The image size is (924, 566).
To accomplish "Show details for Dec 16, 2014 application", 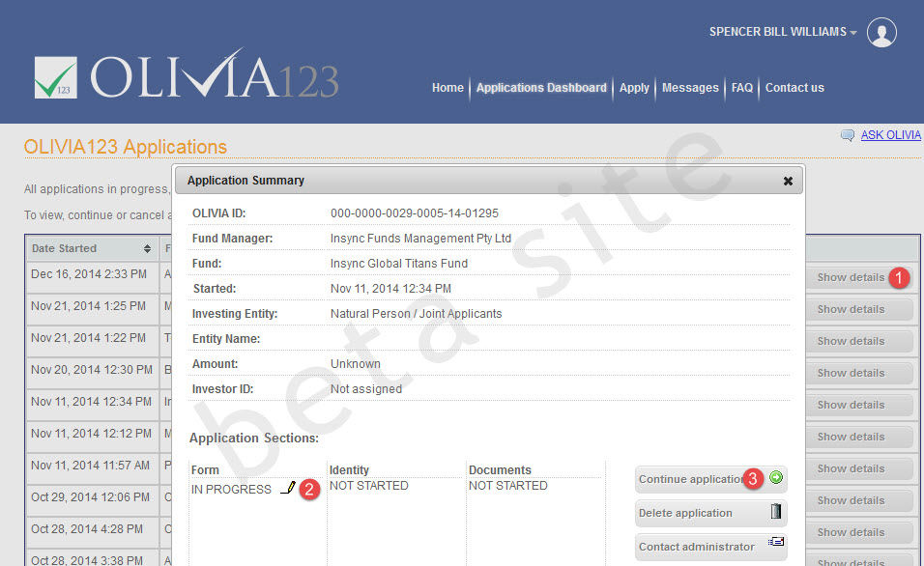I will (851, 277).
